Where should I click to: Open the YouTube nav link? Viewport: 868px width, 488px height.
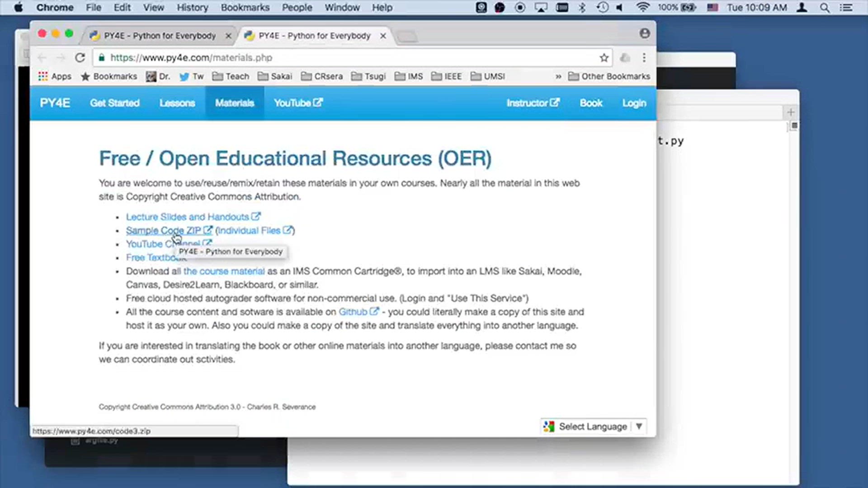pyautogui.click(x=298, y=103)
